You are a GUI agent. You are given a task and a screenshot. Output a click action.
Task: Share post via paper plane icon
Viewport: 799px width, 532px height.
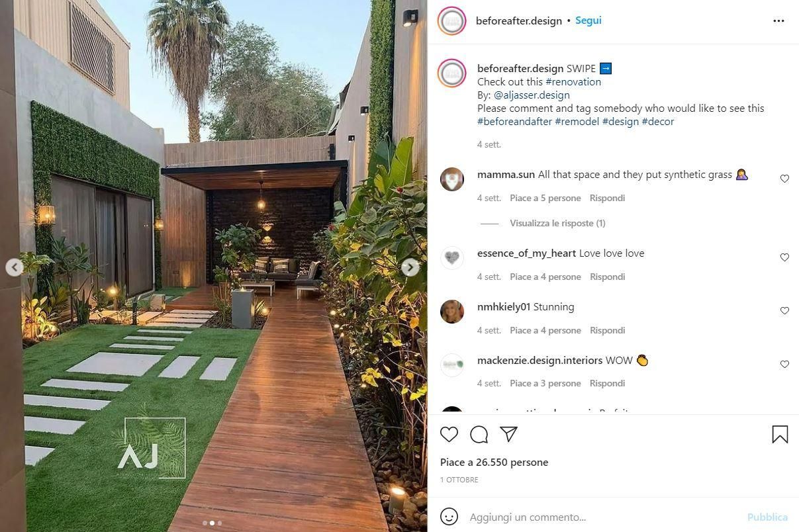pos(508,434)
